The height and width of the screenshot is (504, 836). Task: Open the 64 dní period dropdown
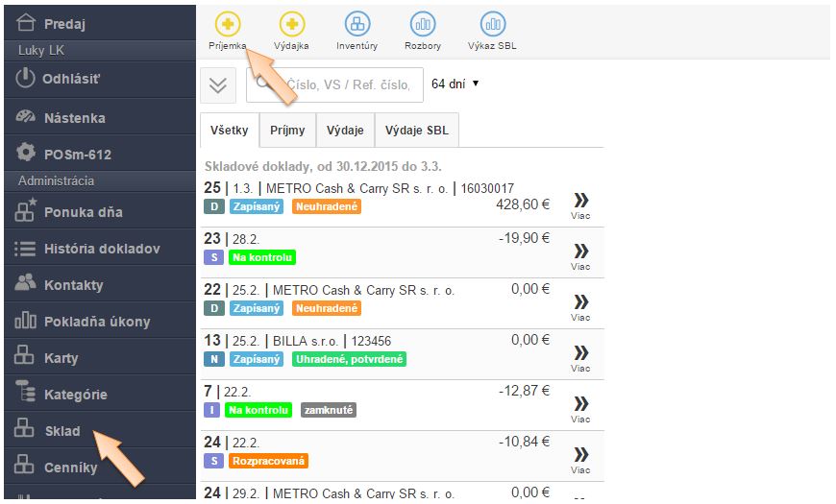pos(455,84)
